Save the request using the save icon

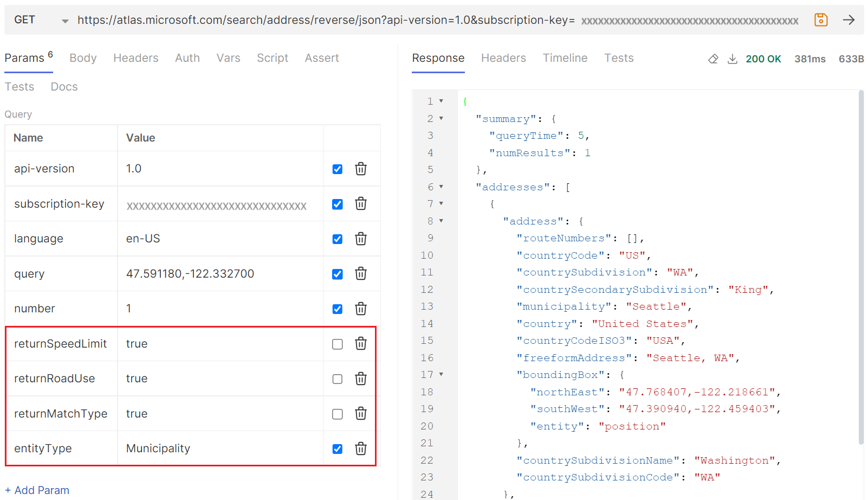pyautogui.click(x=821, y=20)
